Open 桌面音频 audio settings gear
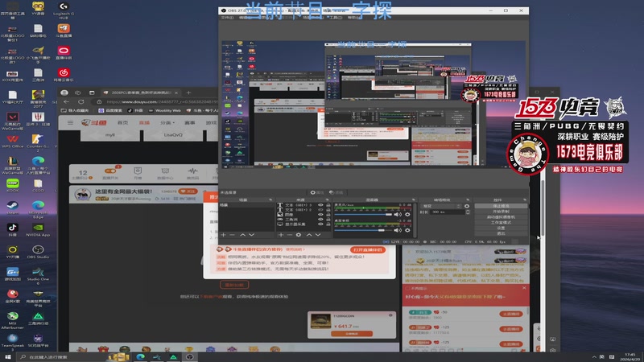Image resolution: width=644 pixels, height=362 pixels. (x=407, y=230)
